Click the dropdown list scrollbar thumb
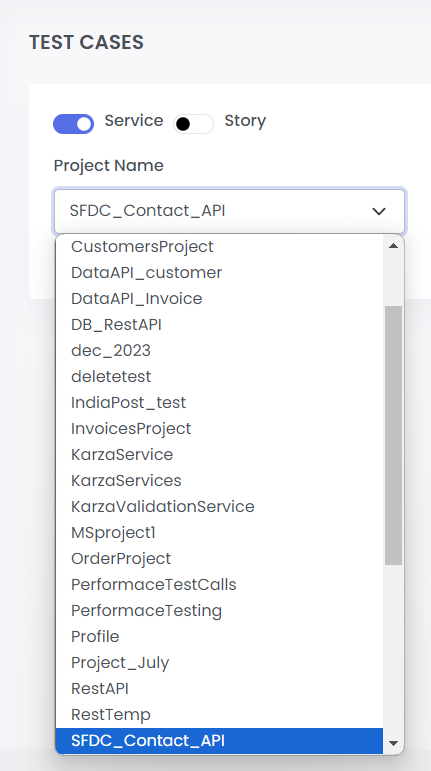431x771 pixels. point(393,435)
